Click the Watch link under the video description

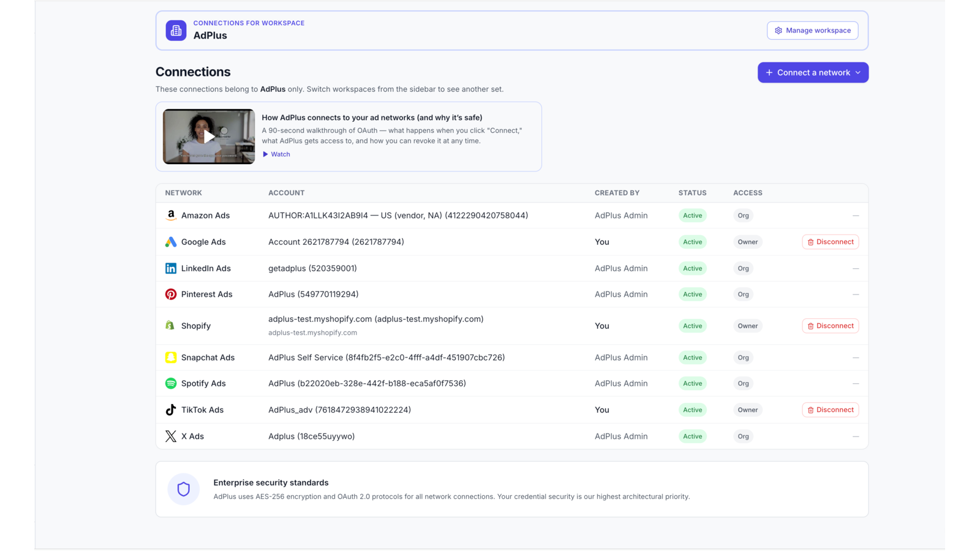[x=276, y=154]
